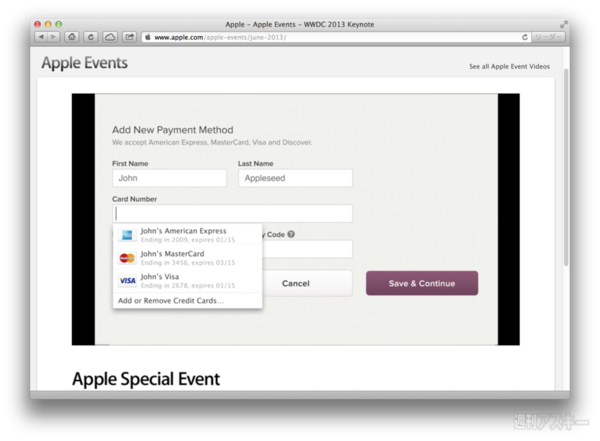Click the refresh icon left of iCloud button
600x441 pixels.
[x=91, y=37]
